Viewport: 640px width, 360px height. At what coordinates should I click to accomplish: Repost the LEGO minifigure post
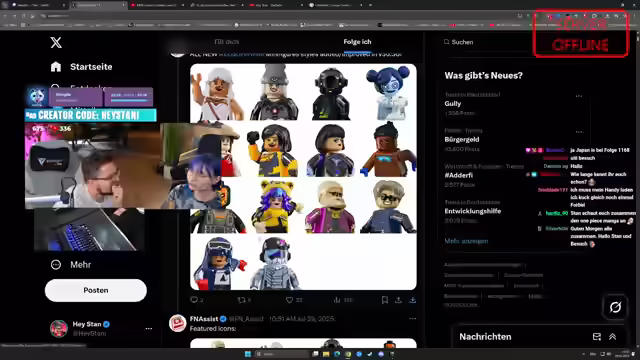click(x=241, y=300)
